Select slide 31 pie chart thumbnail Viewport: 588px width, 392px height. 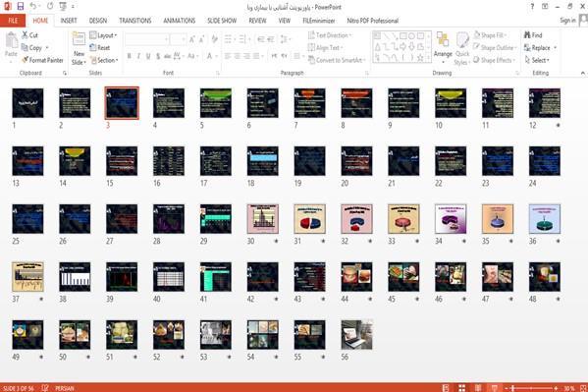[x=310, y=219]
